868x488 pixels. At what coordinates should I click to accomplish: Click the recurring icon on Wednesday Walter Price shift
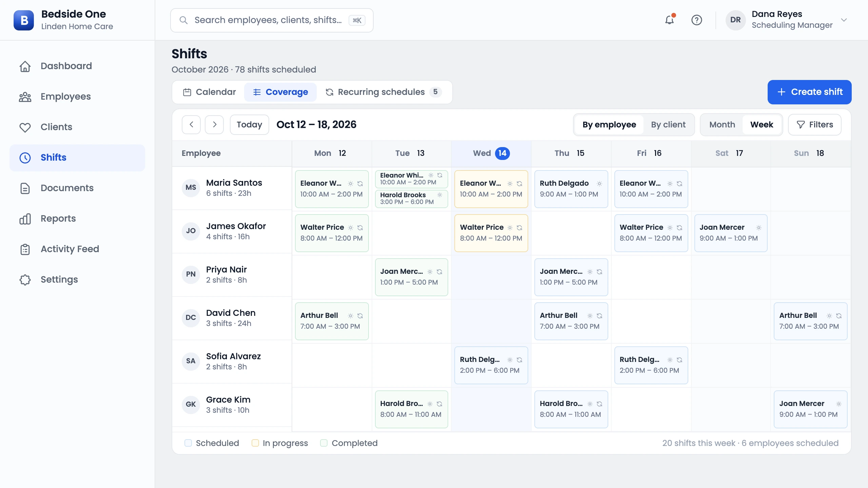[x=519, y=228]
